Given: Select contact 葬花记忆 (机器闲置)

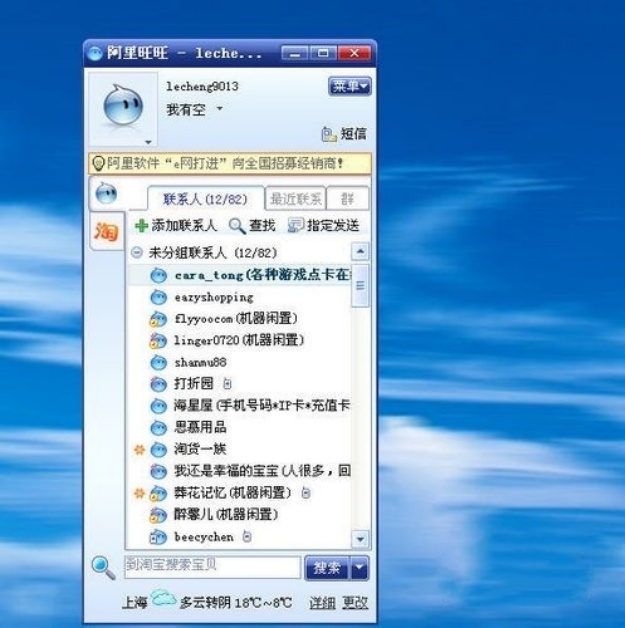Looking at the screenshot, I should click(239, 493).
